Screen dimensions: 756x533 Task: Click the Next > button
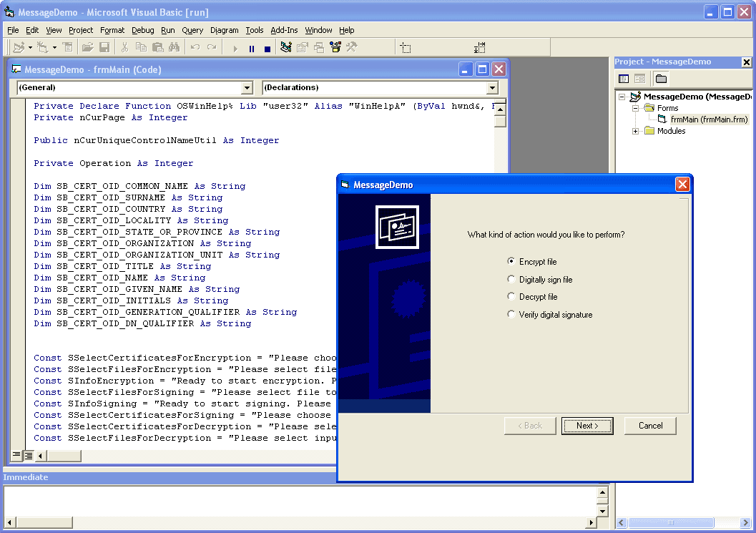tap(587, 426)
